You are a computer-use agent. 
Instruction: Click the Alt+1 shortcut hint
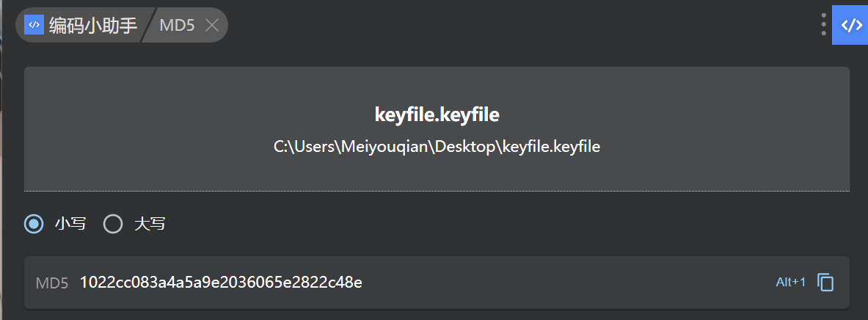click(790, 283)
